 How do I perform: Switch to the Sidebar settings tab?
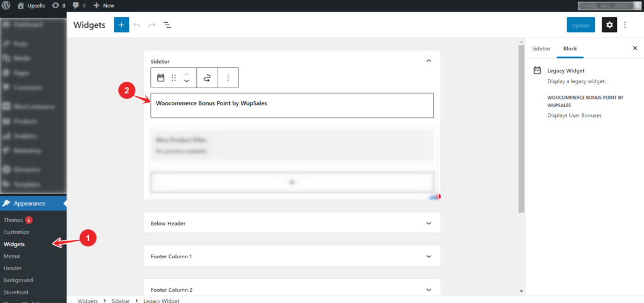pyautogui.click(x=541, y=49)
